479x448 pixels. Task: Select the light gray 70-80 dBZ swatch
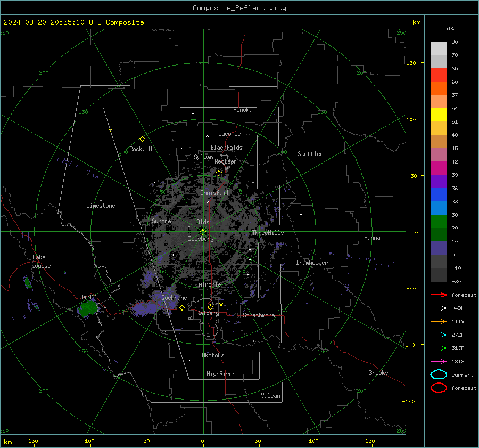click(x=439, y=48)
